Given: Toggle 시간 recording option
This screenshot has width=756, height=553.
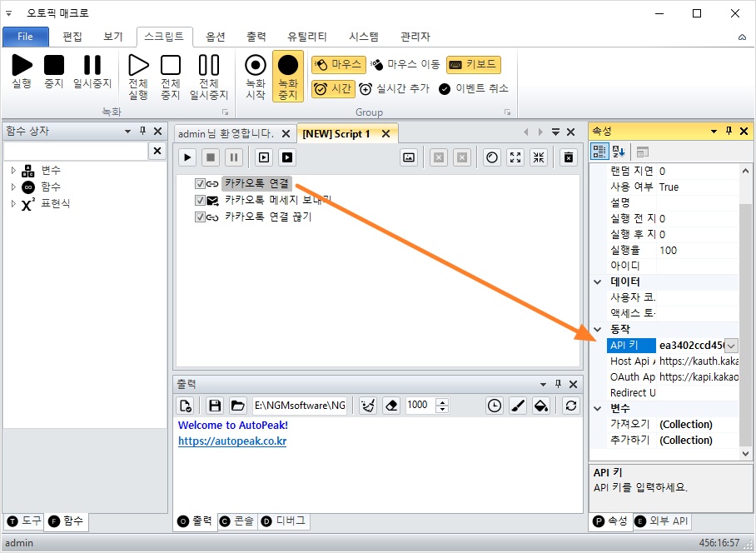Looking at the screenshot, I should click(333, 89).
